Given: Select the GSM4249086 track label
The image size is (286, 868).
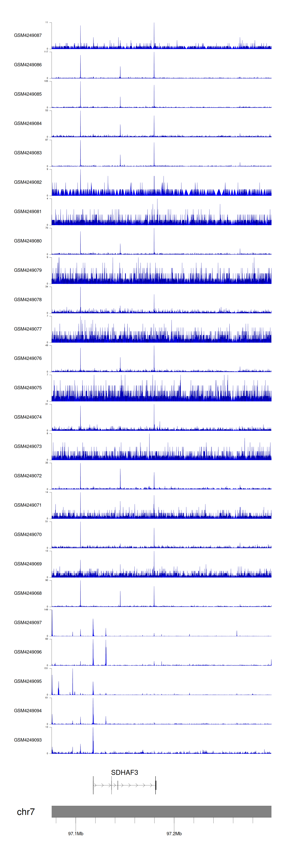Looking at the screenshot, I should point(28,65).
